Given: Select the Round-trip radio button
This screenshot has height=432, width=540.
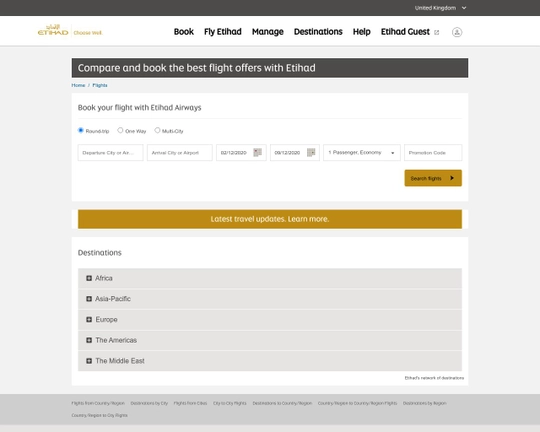Looking at the screenshot, I should click(81, 130).
